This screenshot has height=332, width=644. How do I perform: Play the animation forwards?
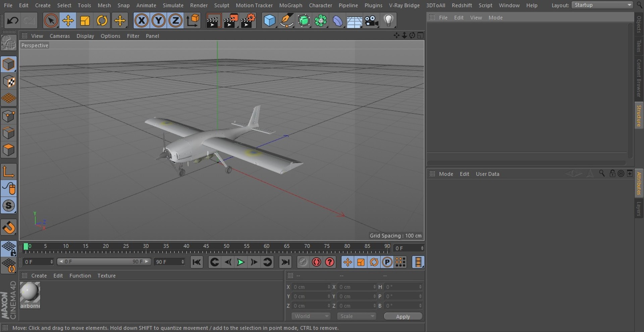tap(240, 262)
